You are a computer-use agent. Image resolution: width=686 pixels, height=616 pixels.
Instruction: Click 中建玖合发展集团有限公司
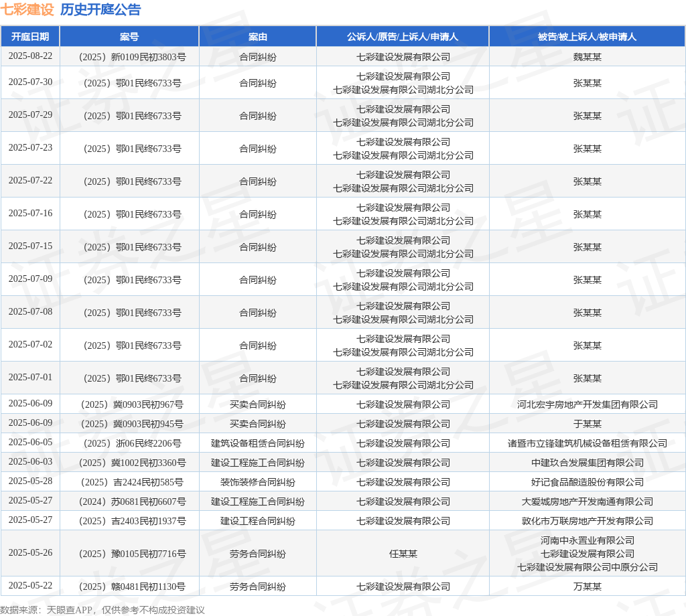click(587, 463)
